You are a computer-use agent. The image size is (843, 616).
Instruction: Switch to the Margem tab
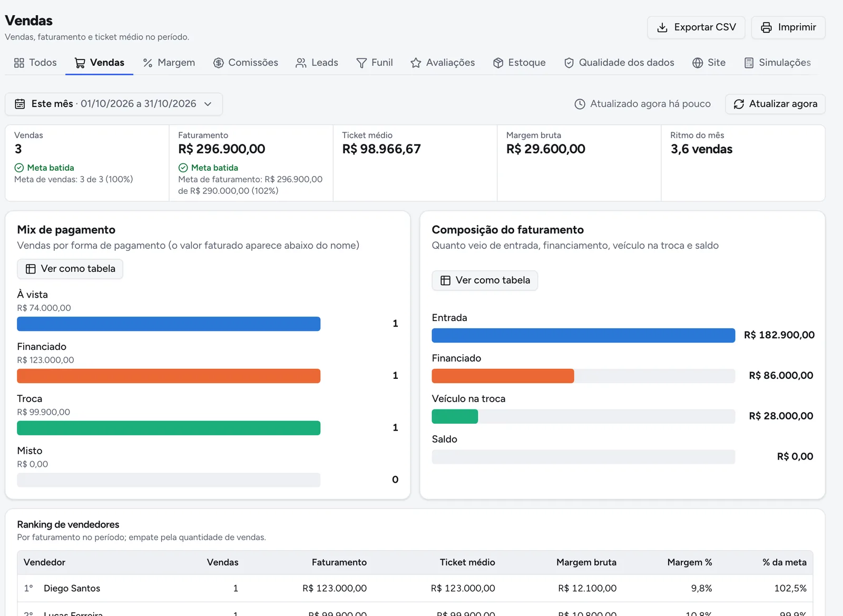pyautogui.click(x=169, y=63)
